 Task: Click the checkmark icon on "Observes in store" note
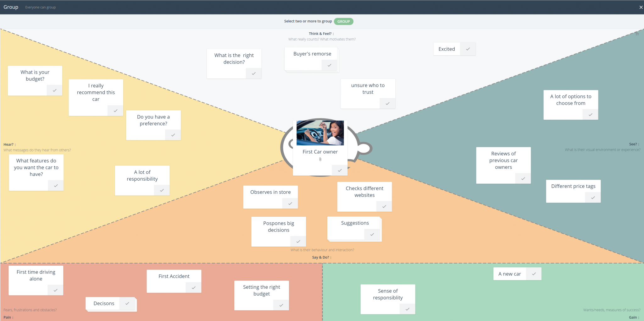coord(290,203)
